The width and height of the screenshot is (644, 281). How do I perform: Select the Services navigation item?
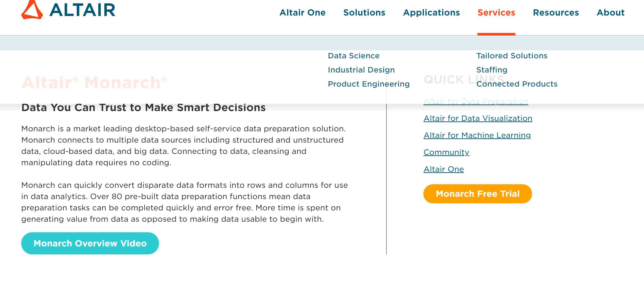496,12
